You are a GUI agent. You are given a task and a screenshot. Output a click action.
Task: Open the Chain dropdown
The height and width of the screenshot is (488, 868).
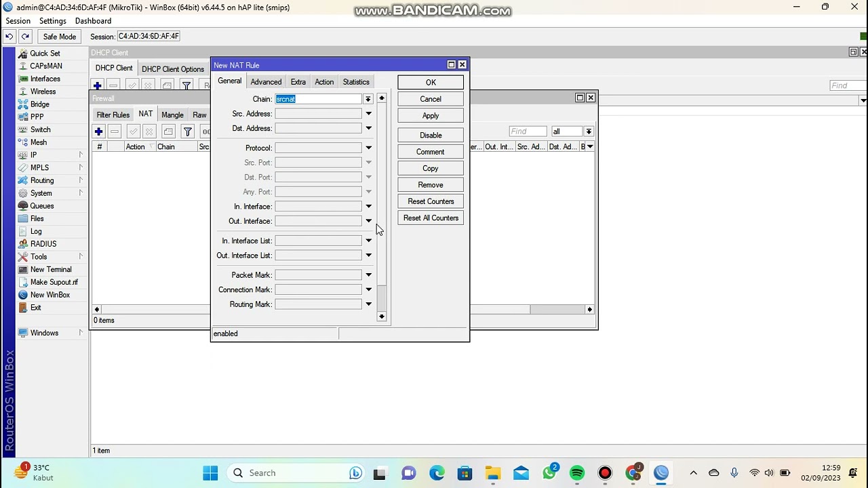368,99
